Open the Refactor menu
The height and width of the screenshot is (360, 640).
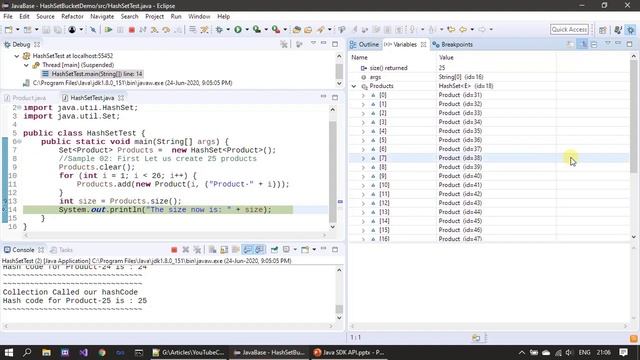coord(72,16)
